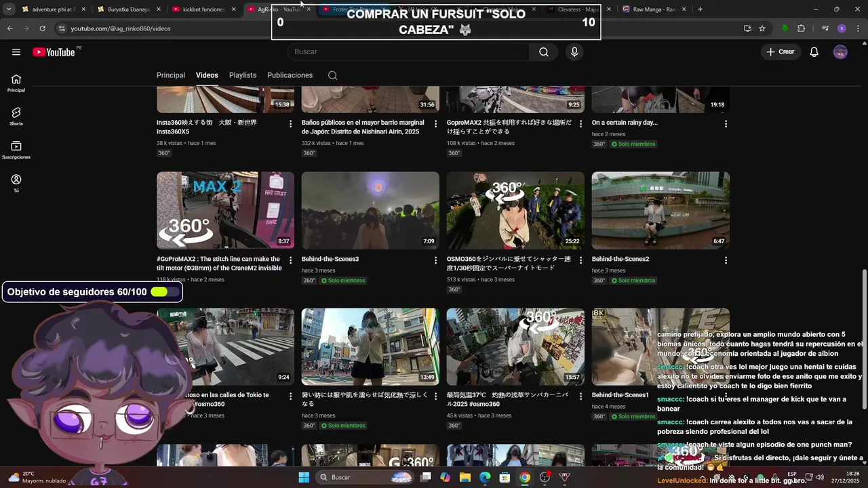Image resolution: width=868 pixels, height=488 pixels.
Task: Open video title 'Behind-the-Scenes2'
Action: coord(620,259)
